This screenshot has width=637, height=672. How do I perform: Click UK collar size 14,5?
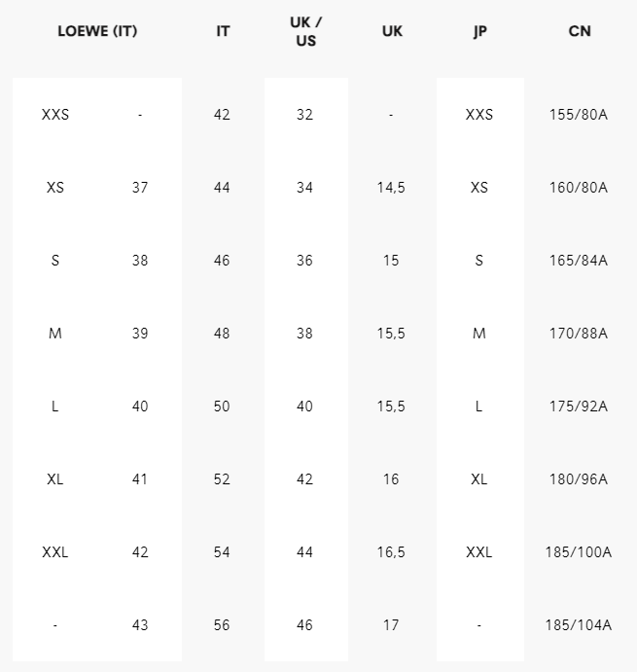click(x=391, y=188)
